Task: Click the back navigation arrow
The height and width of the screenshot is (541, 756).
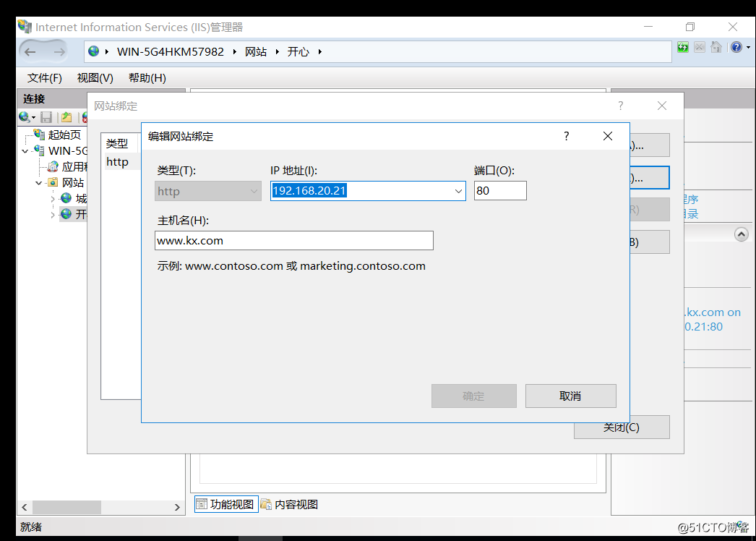Action: pos(30,51)
